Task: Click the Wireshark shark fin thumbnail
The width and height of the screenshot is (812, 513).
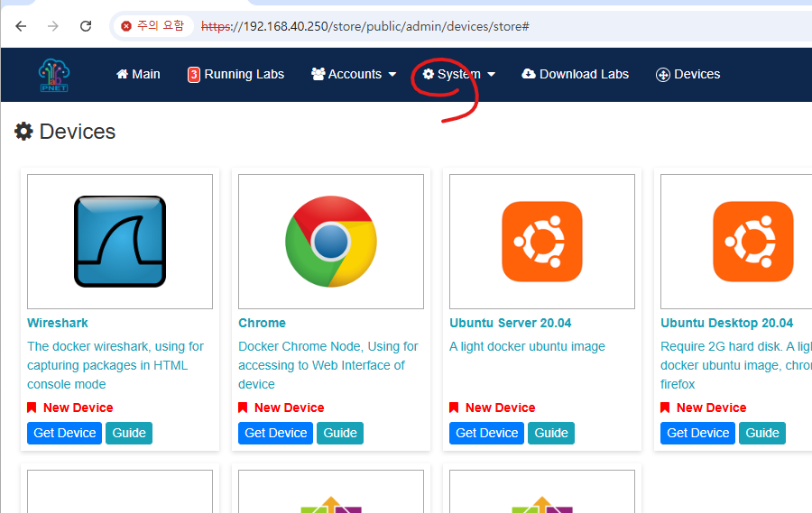Action: click(x=120, y=242)
